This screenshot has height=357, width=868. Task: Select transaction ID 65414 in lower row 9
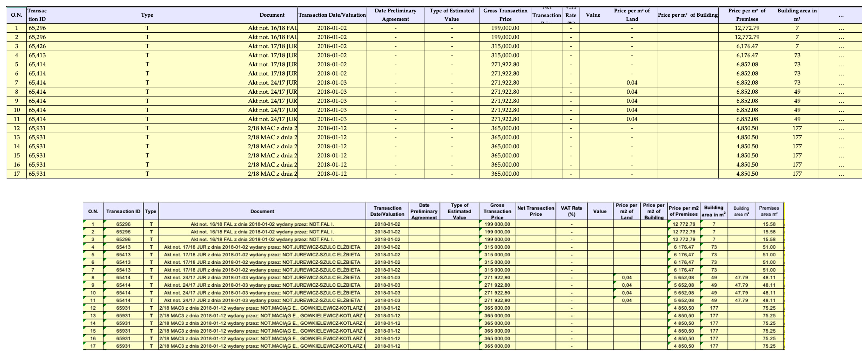click(123, 285)
